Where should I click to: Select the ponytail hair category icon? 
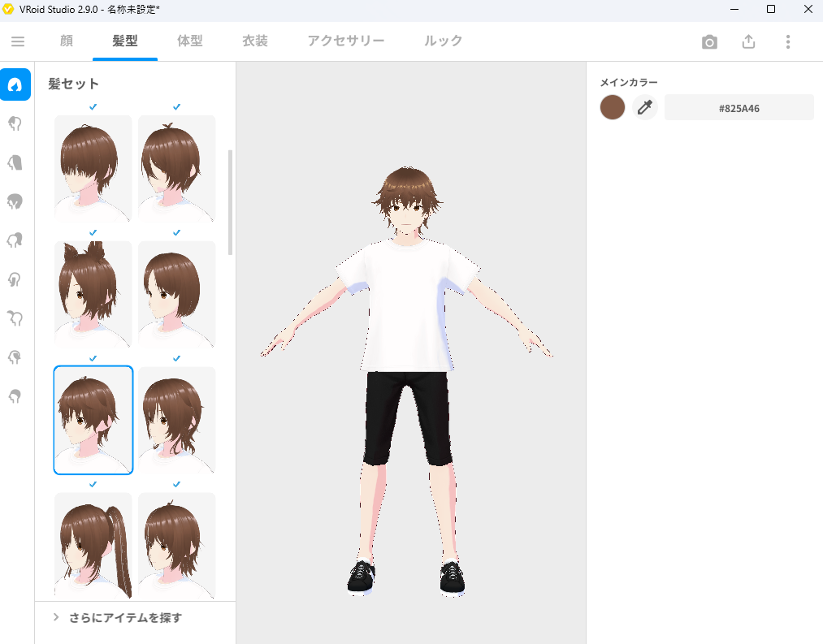click(15, 240)
